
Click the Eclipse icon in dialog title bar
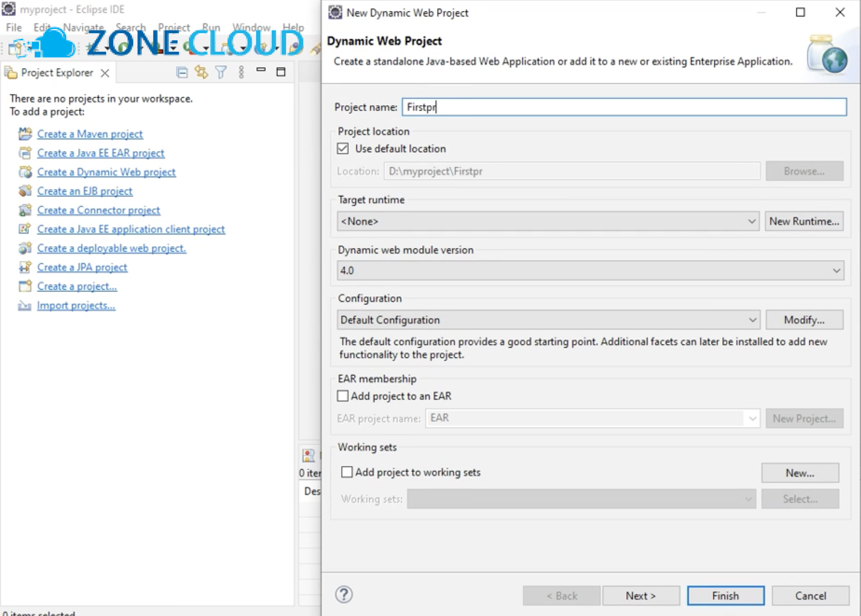335,12
